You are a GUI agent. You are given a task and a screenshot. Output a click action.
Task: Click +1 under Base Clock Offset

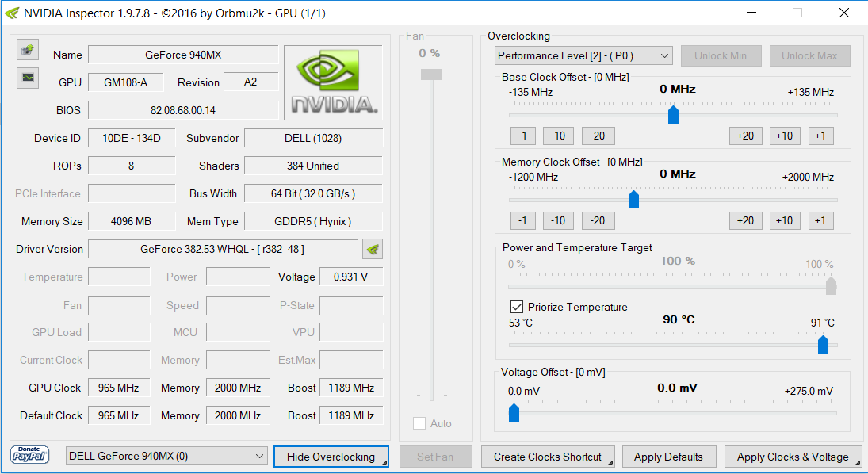820,136
